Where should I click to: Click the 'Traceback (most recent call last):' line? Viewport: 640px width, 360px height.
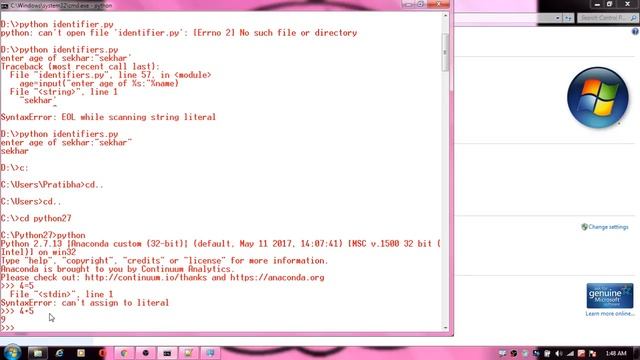(x=80, y=67)
